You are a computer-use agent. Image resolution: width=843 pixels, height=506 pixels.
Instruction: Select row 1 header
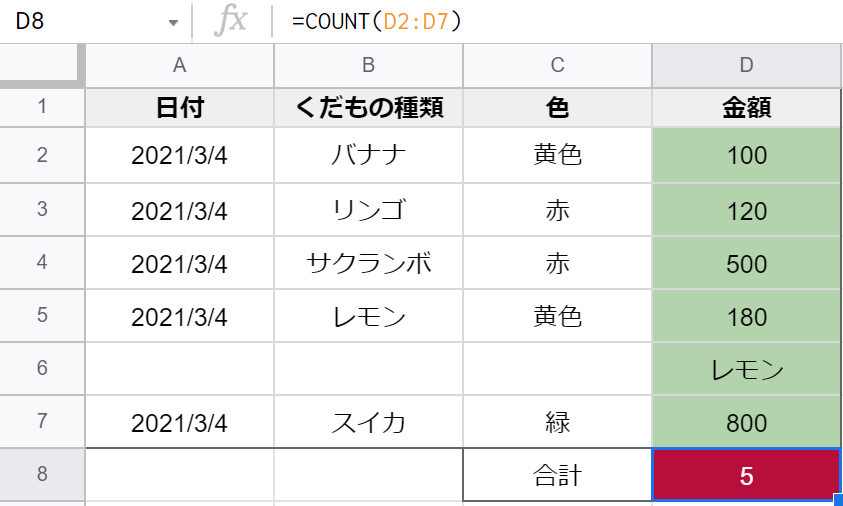42,107
